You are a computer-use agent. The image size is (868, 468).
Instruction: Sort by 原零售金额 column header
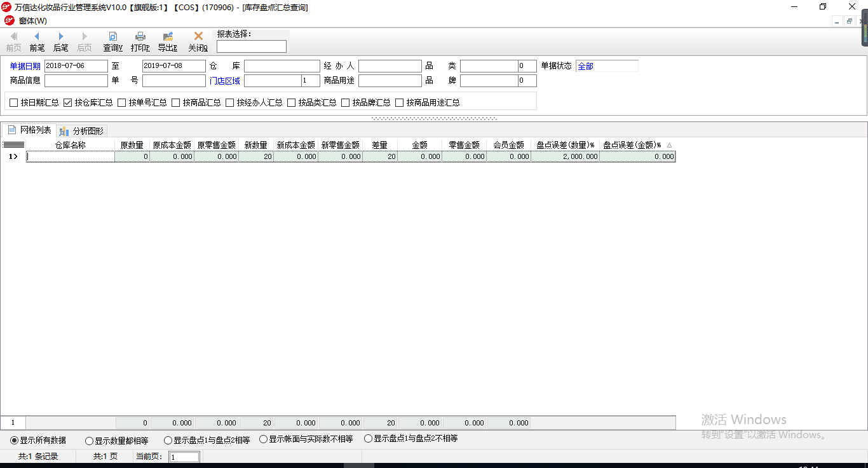(x=217, y=145)
